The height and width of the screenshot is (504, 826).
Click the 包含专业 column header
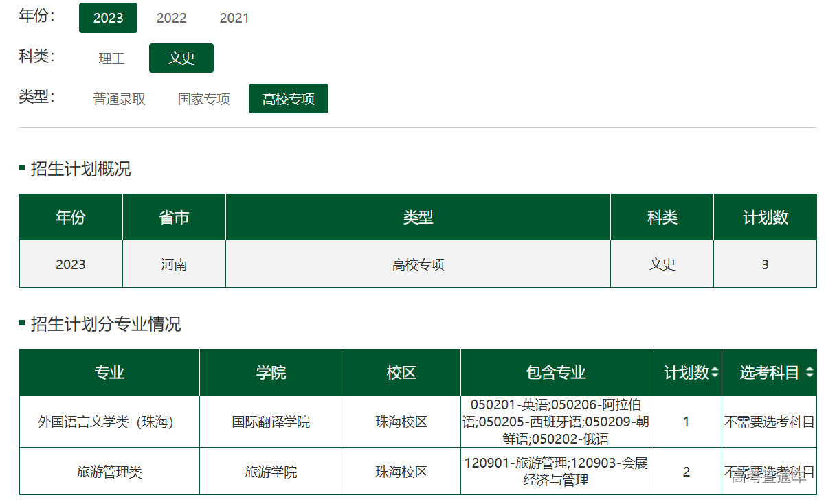556,373
